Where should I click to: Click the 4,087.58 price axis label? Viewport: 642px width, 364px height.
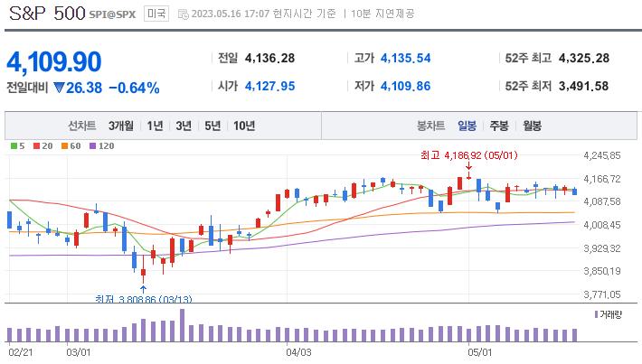[602, 201]
